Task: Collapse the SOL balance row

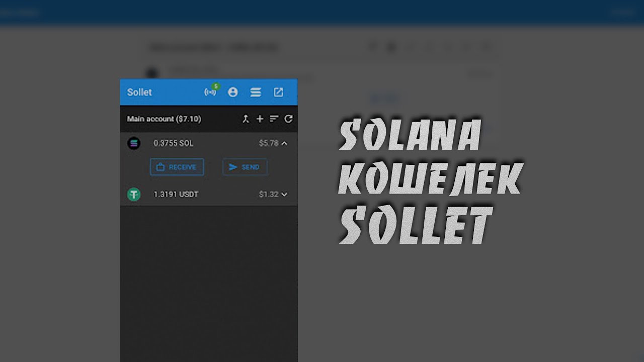Action: 284,143
